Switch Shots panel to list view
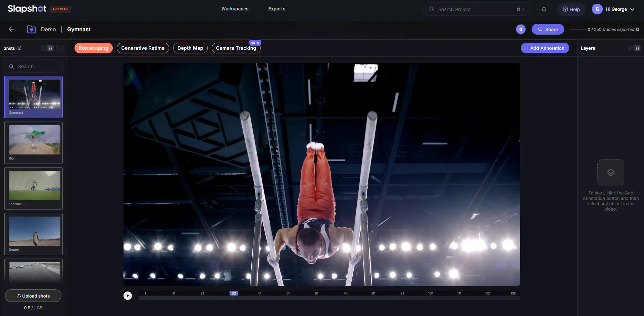The width and height of the screenshot is (644, 316). pos(44,48)
